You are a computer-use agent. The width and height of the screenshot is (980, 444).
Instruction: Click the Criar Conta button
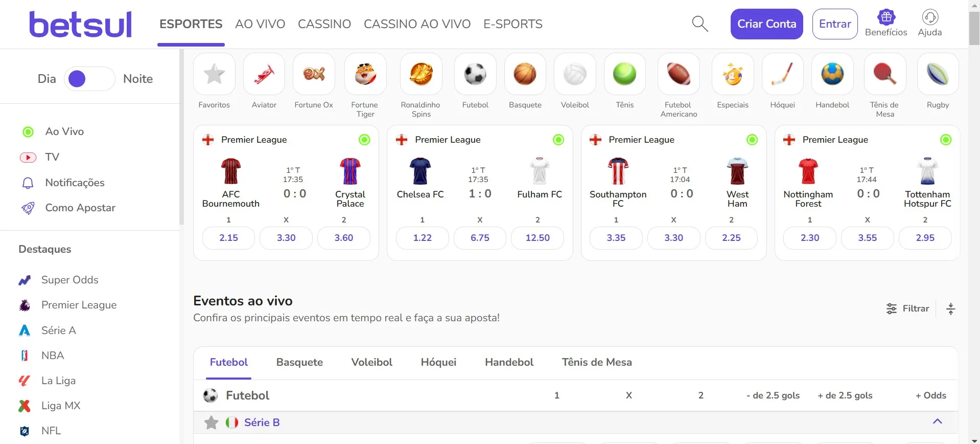[766, 24]
